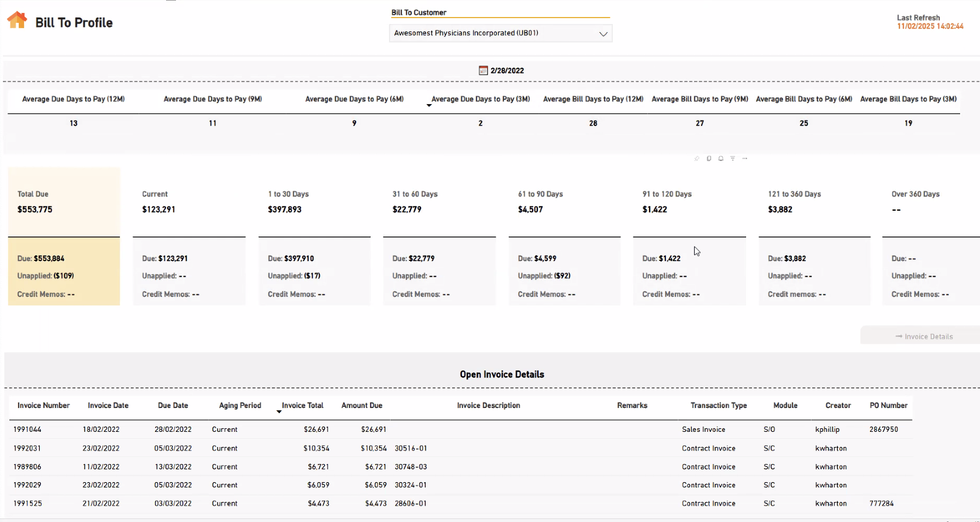
Task: Click PO number 2867950
Action: coord(884,430)
